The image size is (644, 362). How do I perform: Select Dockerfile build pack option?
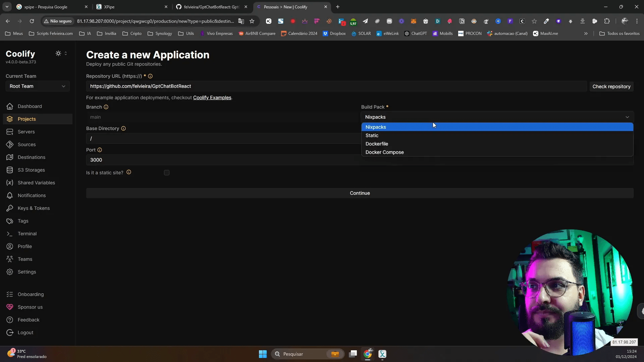(497, 144)
